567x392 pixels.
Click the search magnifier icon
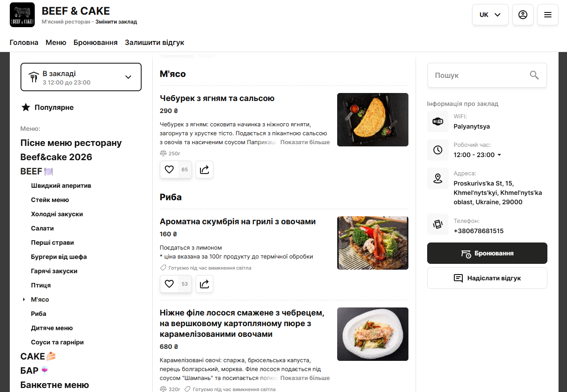[534, 75]
